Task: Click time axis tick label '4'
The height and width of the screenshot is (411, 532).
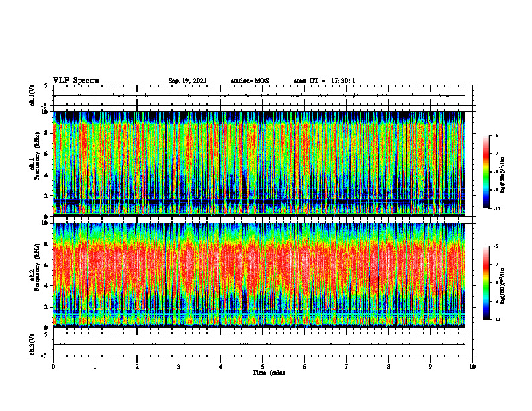Action: click(x=221, y=367)
